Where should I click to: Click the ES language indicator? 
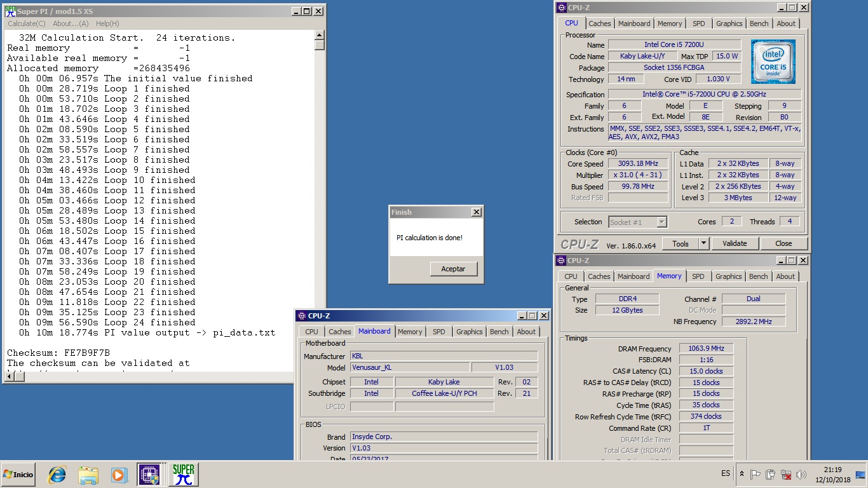tap(726, 474)
